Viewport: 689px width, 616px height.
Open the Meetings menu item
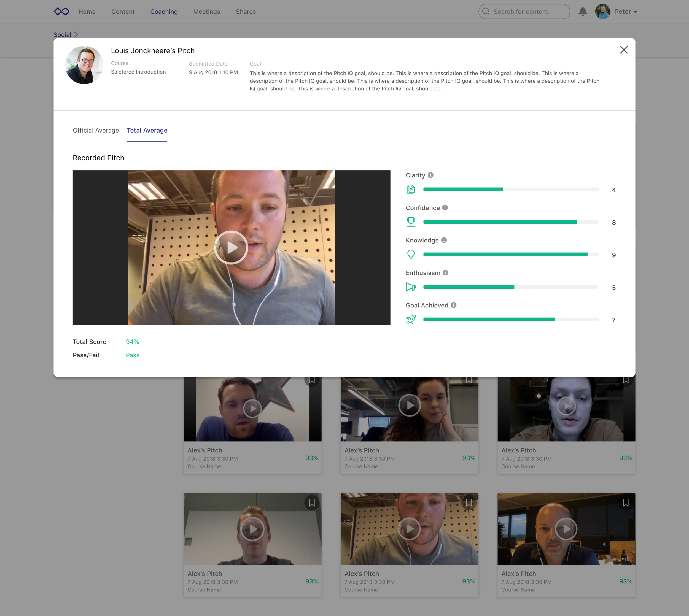(206, 12)
